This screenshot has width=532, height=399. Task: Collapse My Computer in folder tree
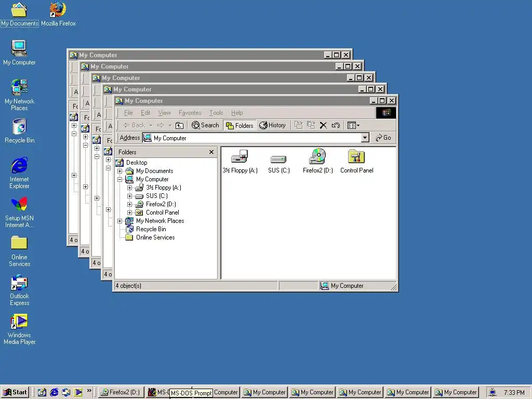pyautogui.click(x=120, y=179)
